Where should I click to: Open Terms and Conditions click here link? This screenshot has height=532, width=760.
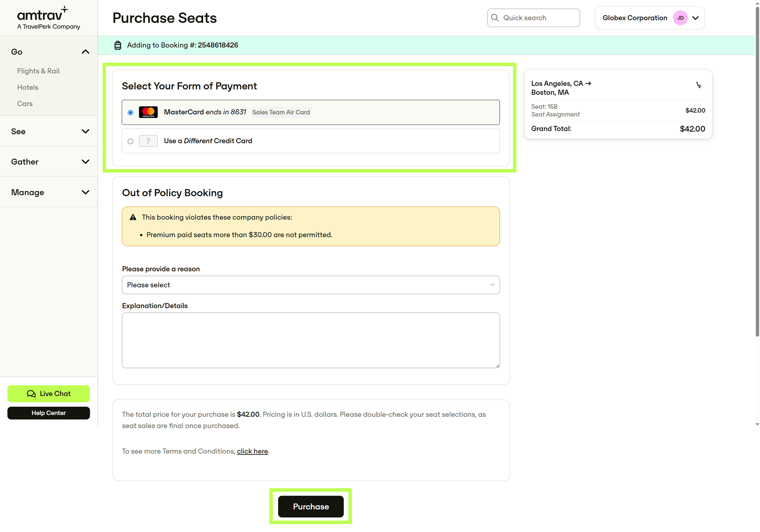click(252, 451)
